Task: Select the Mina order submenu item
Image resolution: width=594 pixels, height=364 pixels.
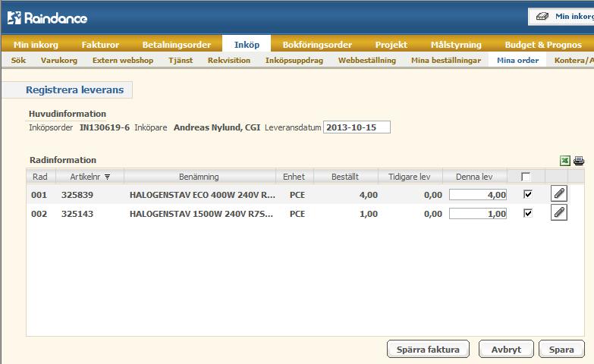Action: (x=518, y=60)
